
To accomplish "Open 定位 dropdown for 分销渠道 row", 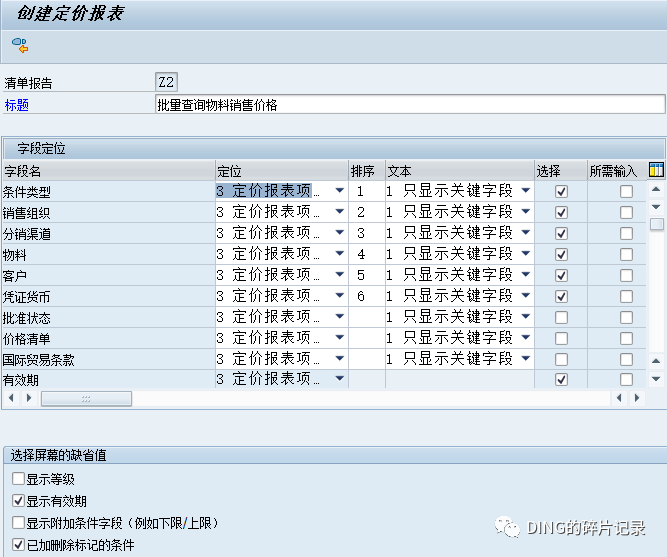I will [339, 232].
